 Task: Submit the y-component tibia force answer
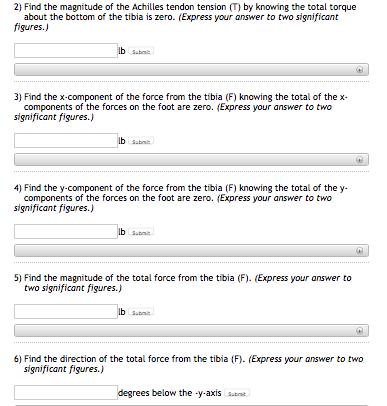point(141,233)
